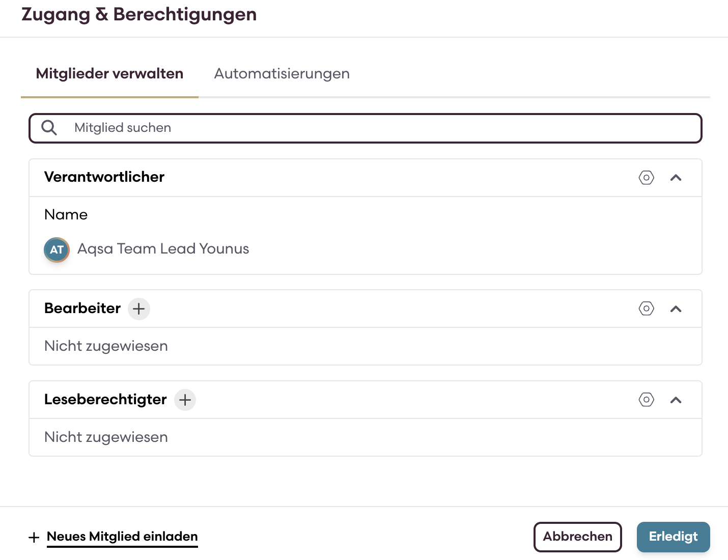Viewport: 728px width, 560px height.
Task: Open settings icon for Leseberechtigter section
Action: (646, 400)
